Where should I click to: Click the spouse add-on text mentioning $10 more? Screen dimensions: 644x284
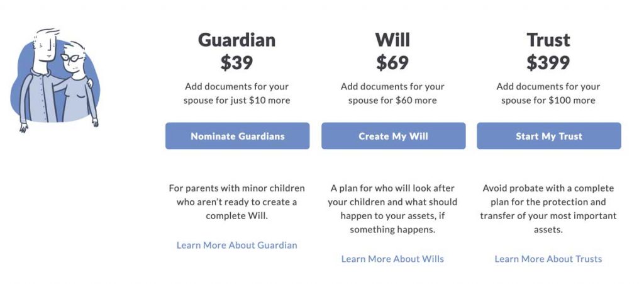coord(236,94)
